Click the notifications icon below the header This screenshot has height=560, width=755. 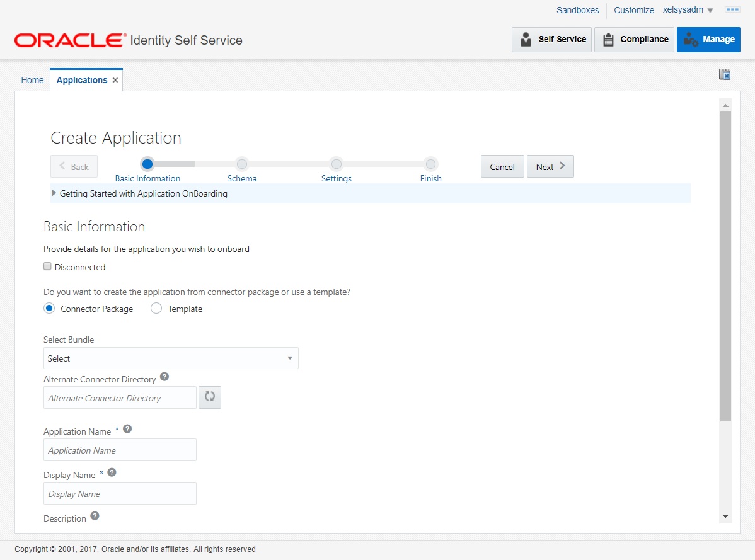(724, 74)
